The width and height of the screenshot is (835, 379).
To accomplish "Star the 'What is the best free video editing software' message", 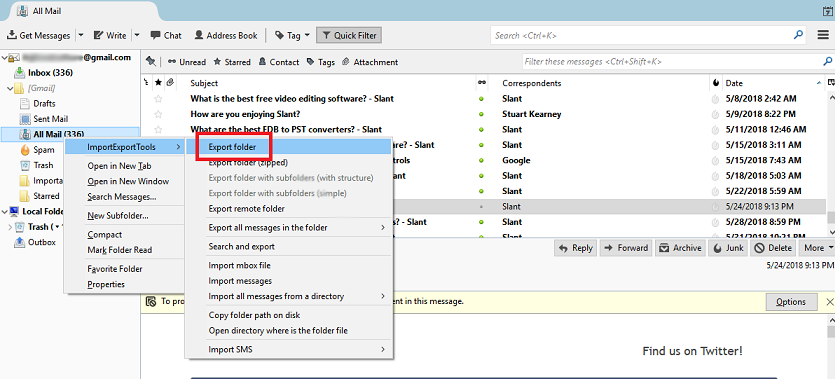I will pos(158,98).
